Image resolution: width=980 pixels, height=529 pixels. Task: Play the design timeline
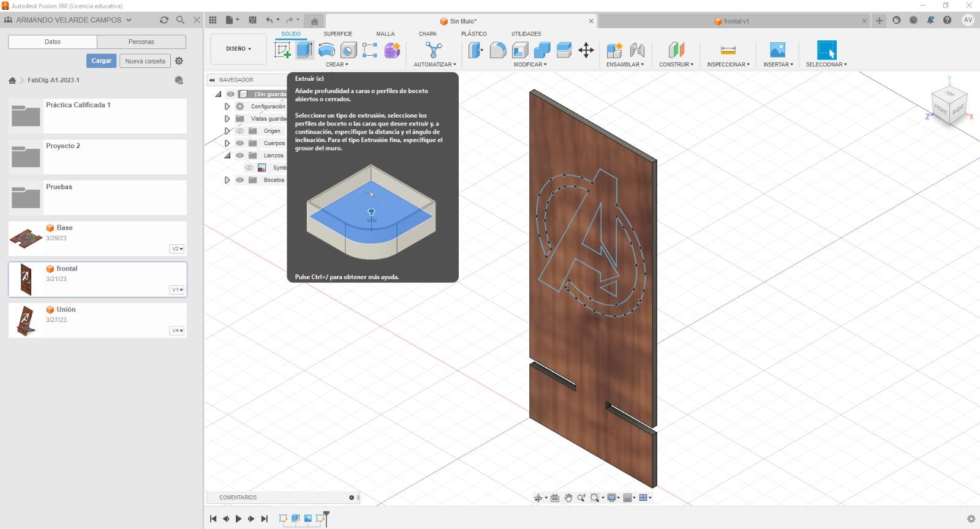click(x=239, y=519)
